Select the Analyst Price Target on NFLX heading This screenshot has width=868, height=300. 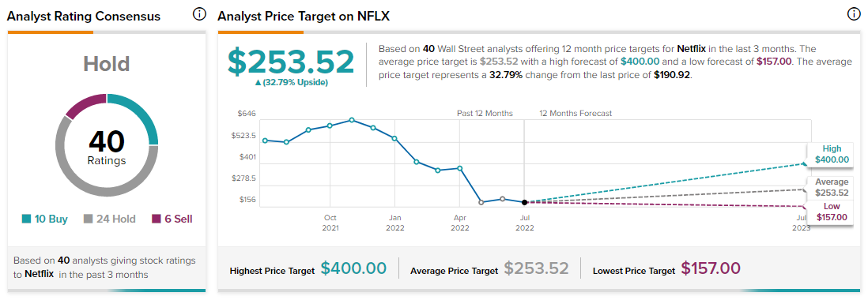pos(304,17)
